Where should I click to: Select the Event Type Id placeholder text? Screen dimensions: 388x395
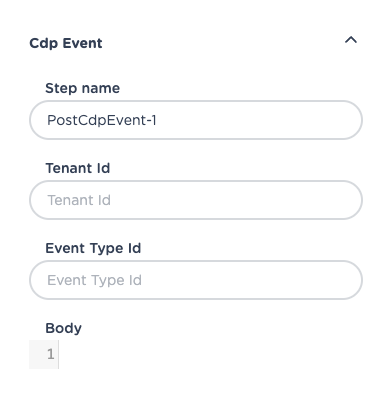94,280
